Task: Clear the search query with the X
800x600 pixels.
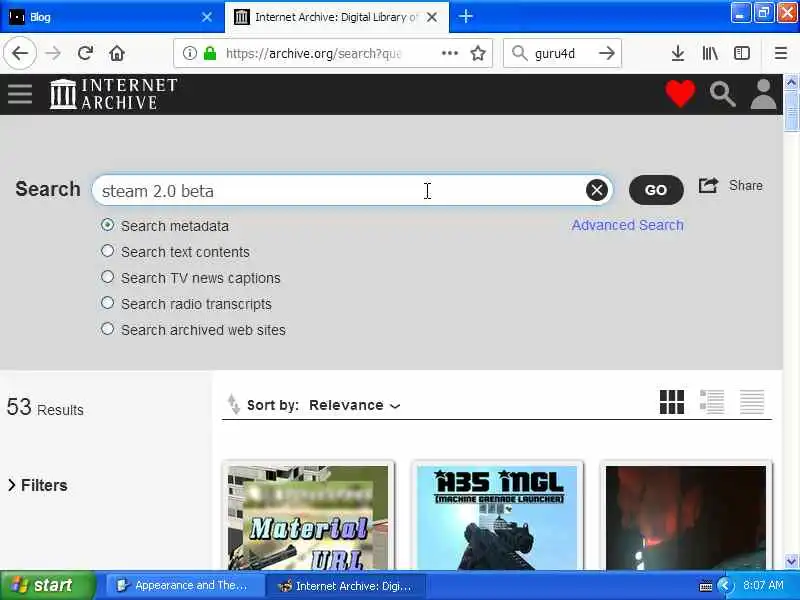Action: pyautogui.click(x=596, y=190)
